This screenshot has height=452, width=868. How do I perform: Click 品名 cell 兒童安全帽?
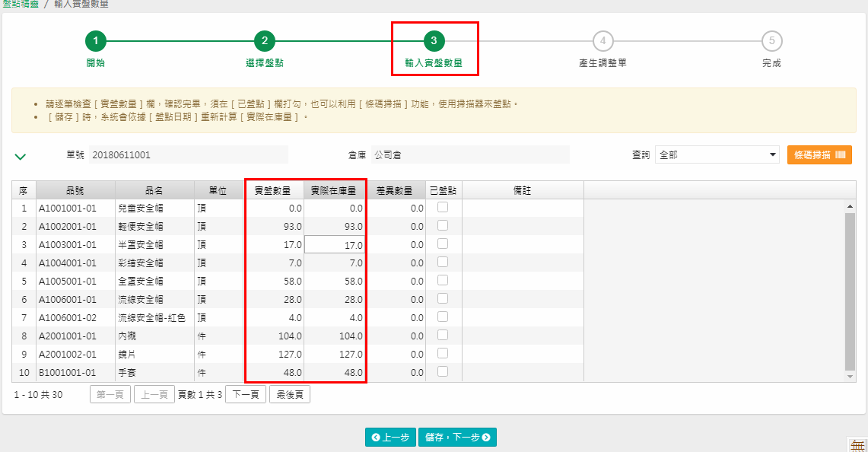(154, 208)
